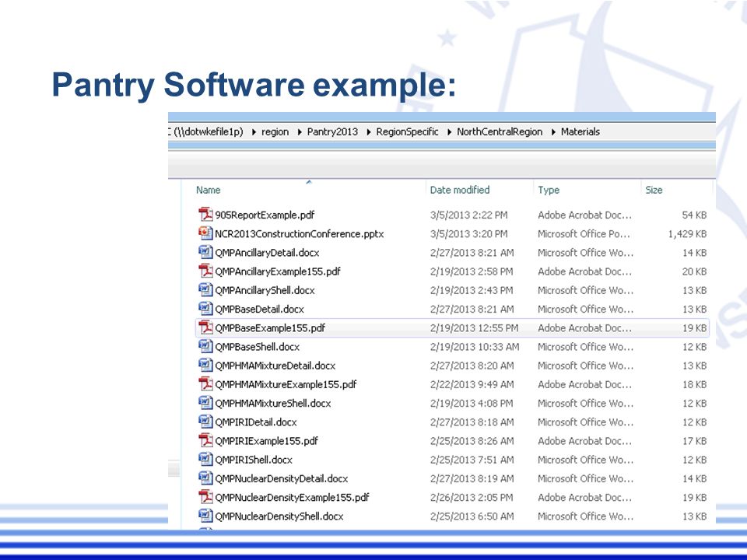747x560 pixels.
Task: Select the file name QMPNuclearDensityDetail.docx
Action: [x=281, y=478]
